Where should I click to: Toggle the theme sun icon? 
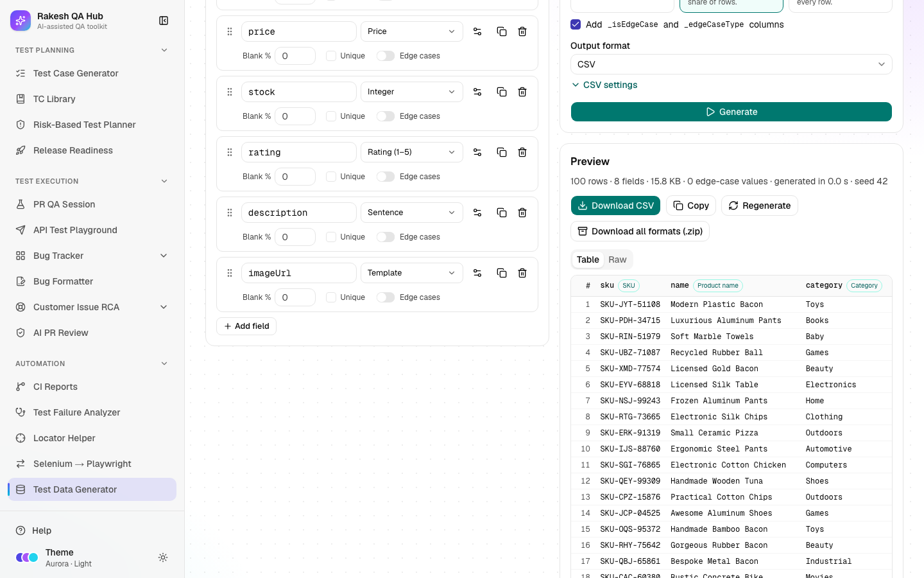point(163,557)
